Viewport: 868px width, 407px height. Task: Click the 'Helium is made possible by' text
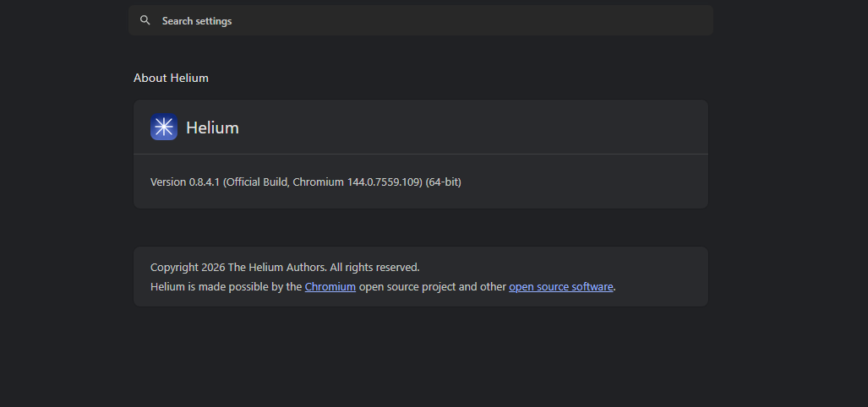[226, 287]
